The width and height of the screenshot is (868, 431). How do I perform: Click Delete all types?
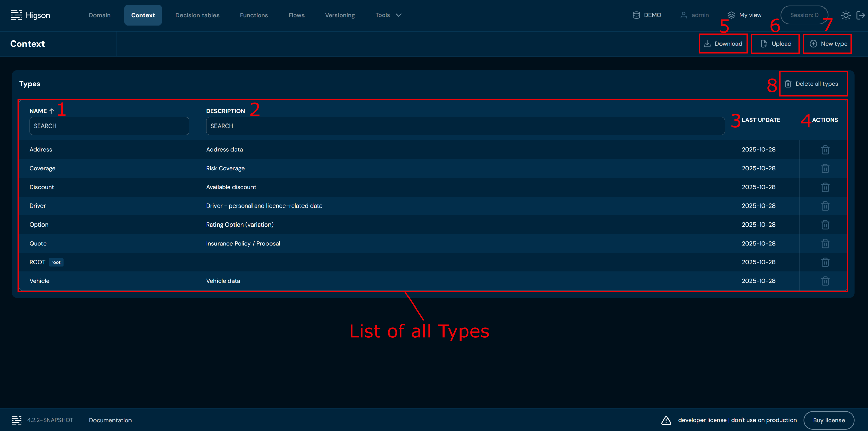(x=813, y=84)
